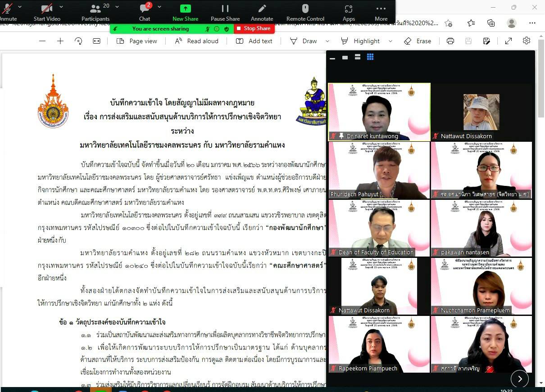Fit PDF page to width
545x392 pixels.
point(96,41)
